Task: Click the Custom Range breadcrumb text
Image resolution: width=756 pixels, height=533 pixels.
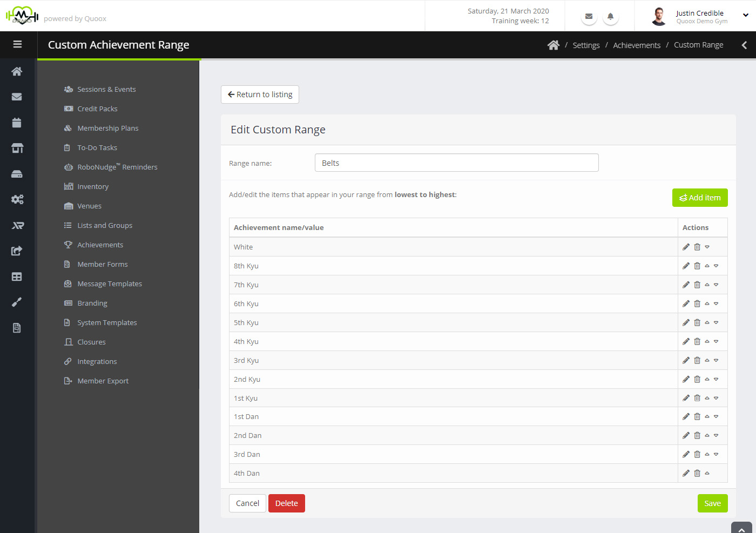Action: tap(698, 45)
